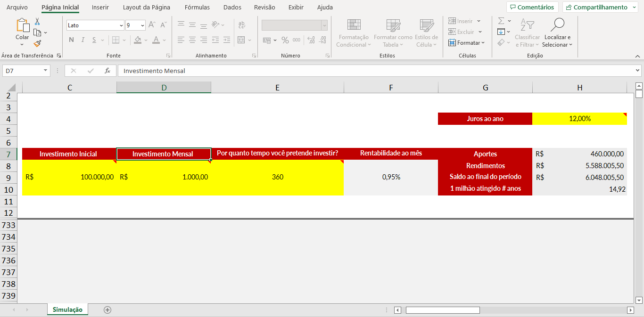Open the fill color dropdown arrow
This screenshot has width=644, height=317.
145,40
